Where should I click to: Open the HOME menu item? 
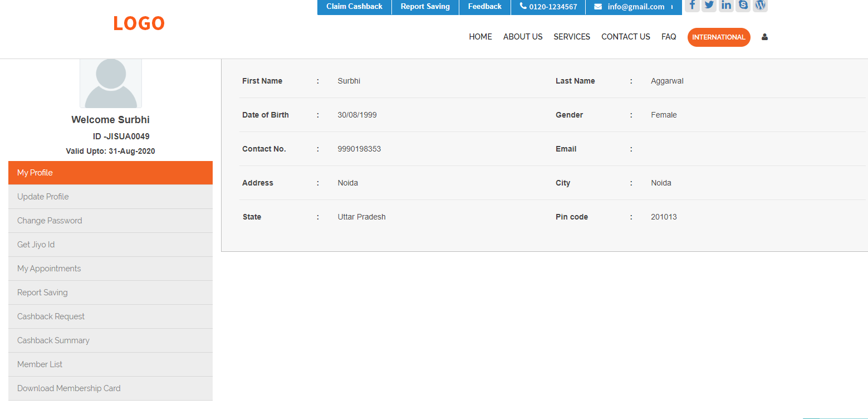click(480, 37)
